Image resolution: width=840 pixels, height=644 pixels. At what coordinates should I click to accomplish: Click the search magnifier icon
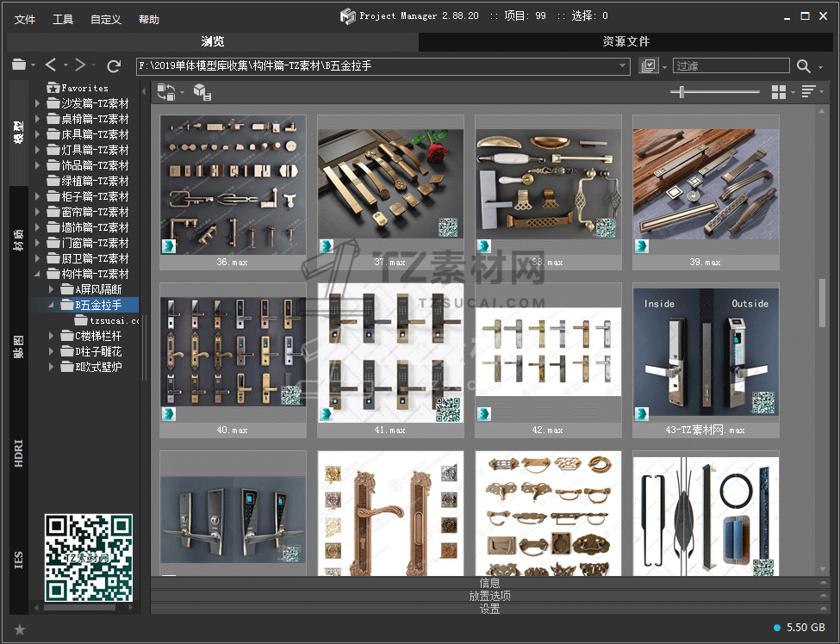[803, 66]
